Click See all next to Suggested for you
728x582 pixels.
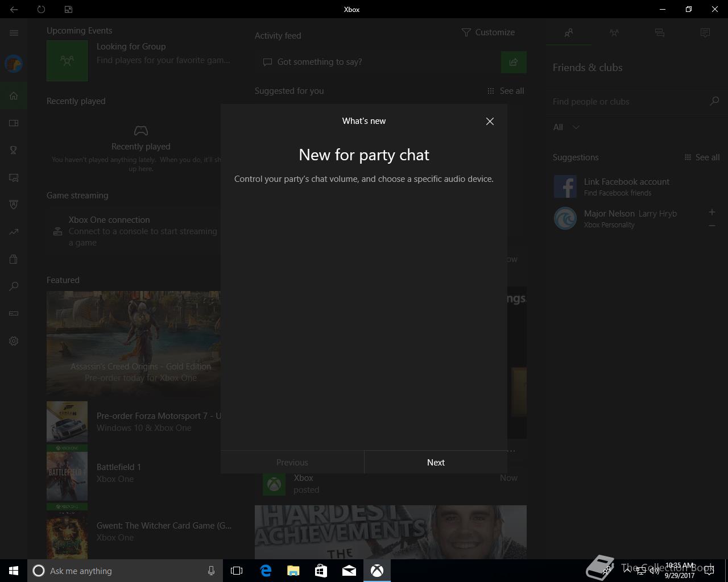click(x=506, y=91)
